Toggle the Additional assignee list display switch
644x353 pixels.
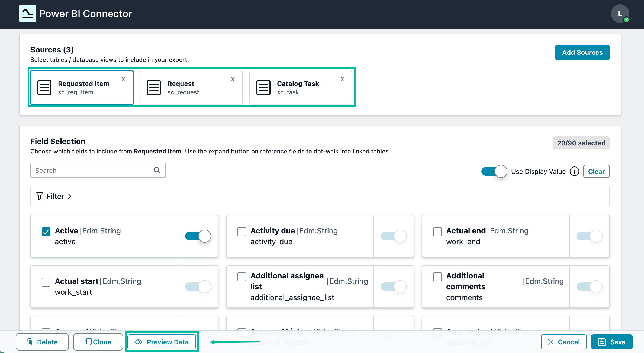pos(394,287)
